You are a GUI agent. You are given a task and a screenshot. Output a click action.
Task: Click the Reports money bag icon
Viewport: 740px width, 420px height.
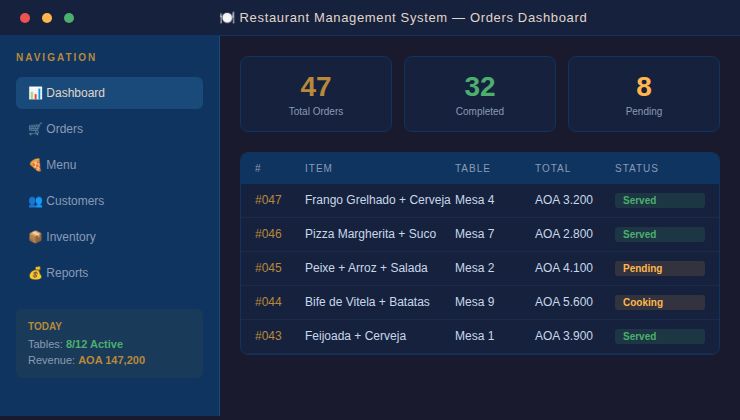coord(35,273)
